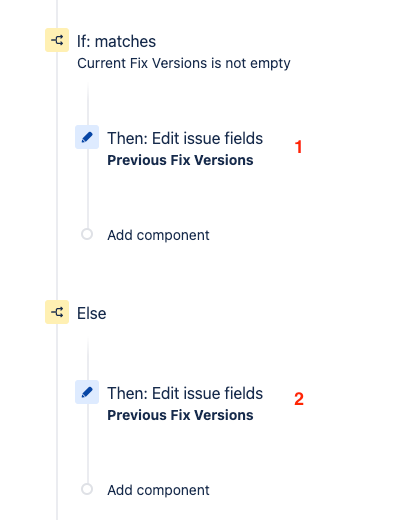Open 'Then: Edit issue fields' action marked 1
This screenshot has height=520, width=399.
tap(185, 138)
